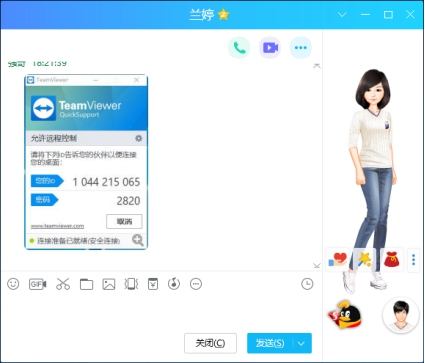425x363 pixels.
Task: Open message history clock icon
Action: (307, 284)
